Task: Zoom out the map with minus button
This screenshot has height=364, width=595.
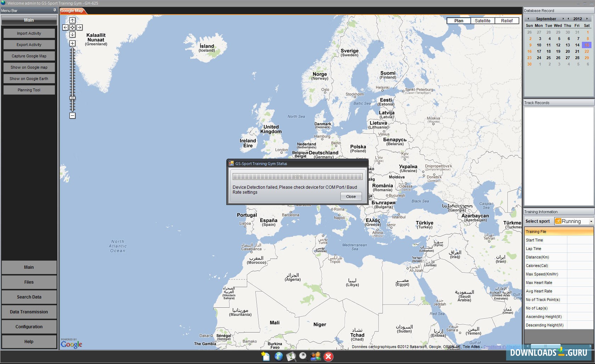Action: tap(72, 116)
